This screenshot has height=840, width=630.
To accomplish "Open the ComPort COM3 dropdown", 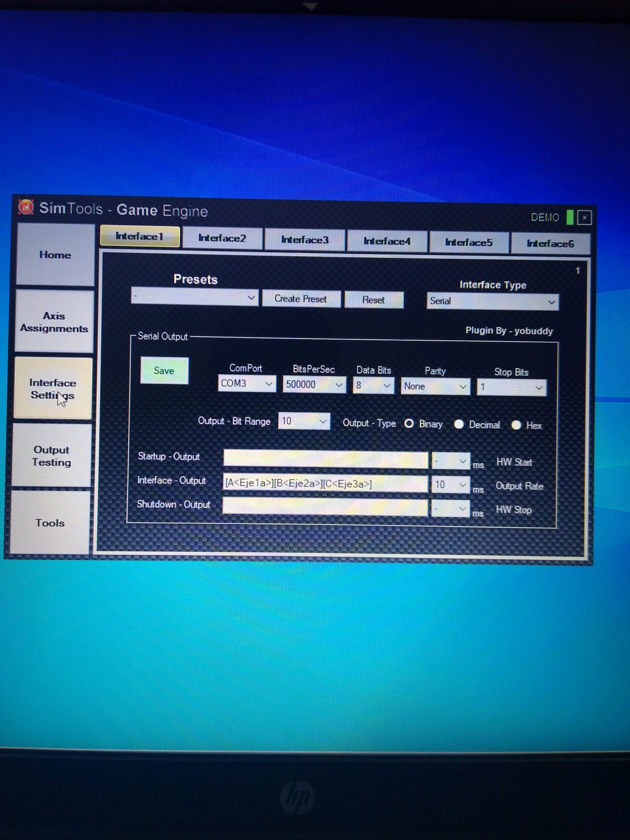I will (x=247, y=384).
